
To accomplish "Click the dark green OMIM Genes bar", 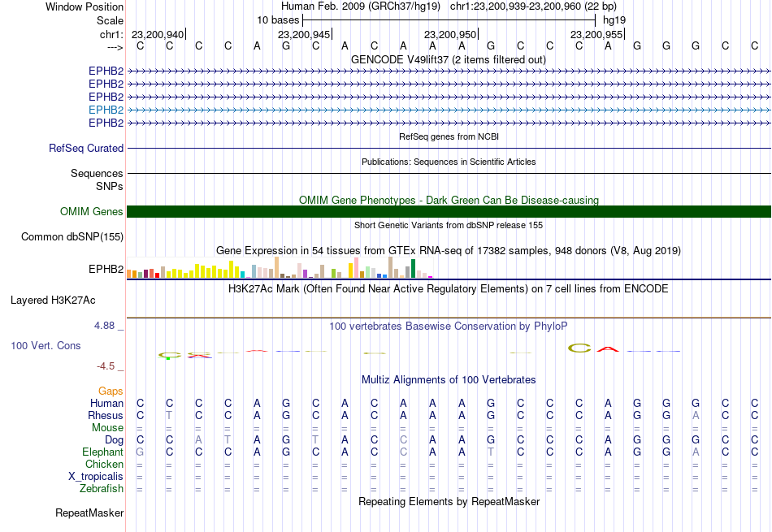I will pyautogui.click(x=449, y=212).
